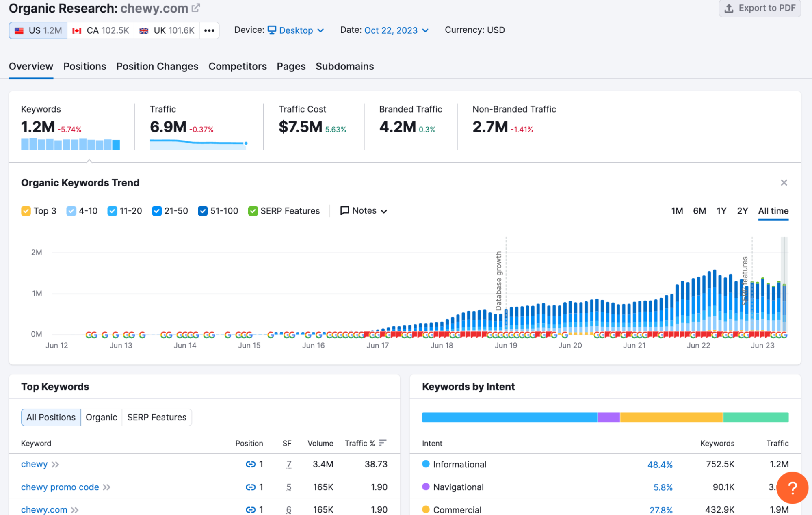Click the link icon beside keyword chewy
The width and height of the screenshot is (812, 515).
click(x=251, y=464)
